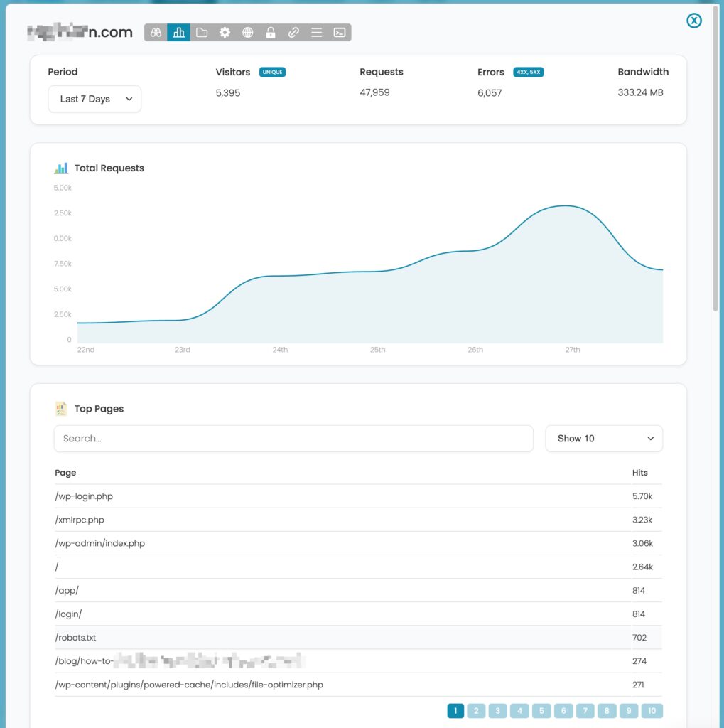Screen dimensions: 724x728
Task: Expand the Show 10 chevron arrow
Action: tap(649, 439)
